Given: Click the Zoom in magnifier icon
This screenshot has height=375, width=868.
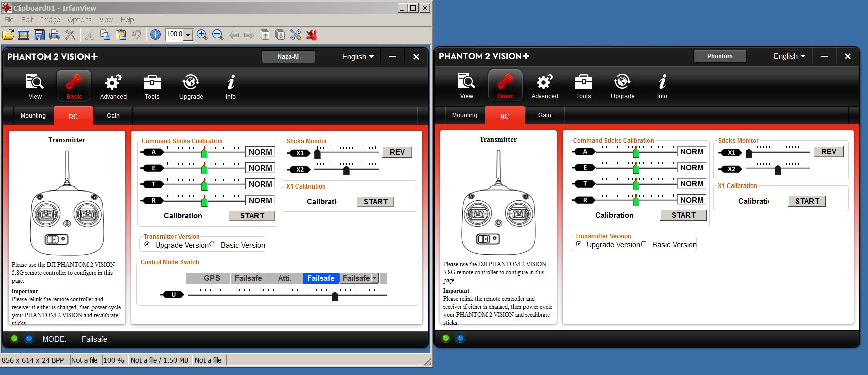Looking at the screenshot, I should 202,35.
